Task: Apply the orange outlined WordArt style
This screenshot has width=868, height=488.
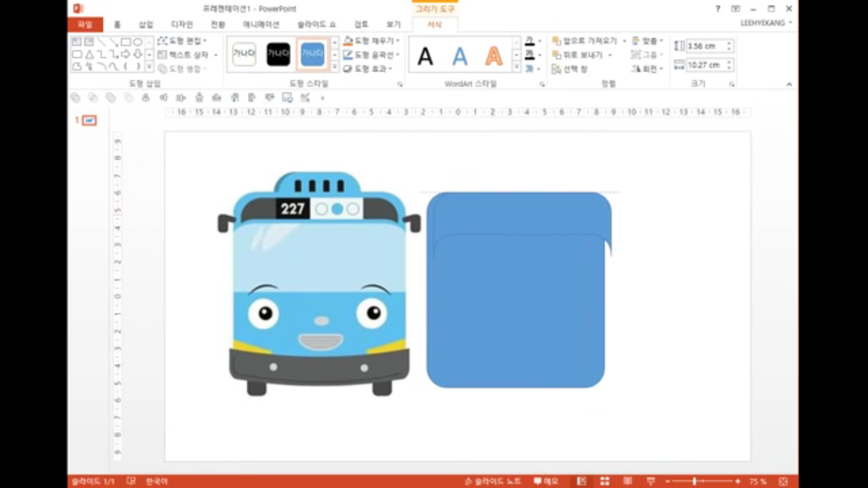Action: 494,56
